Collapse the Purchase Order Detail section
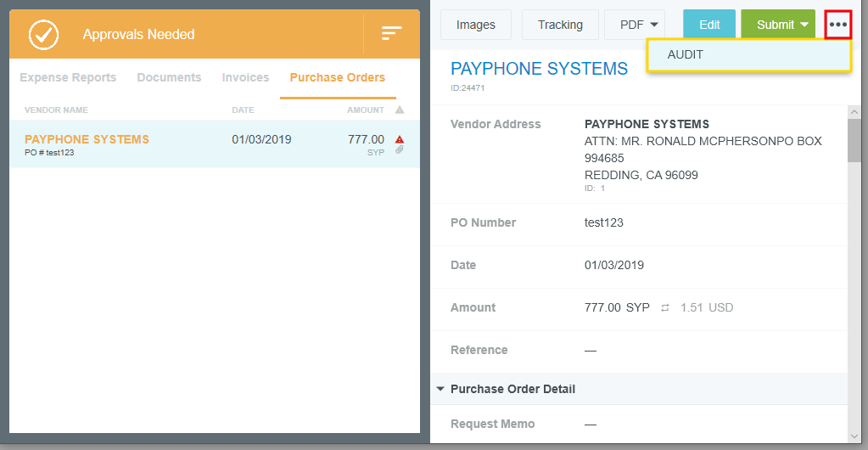868x450 pixels. [x=440, y=389]
